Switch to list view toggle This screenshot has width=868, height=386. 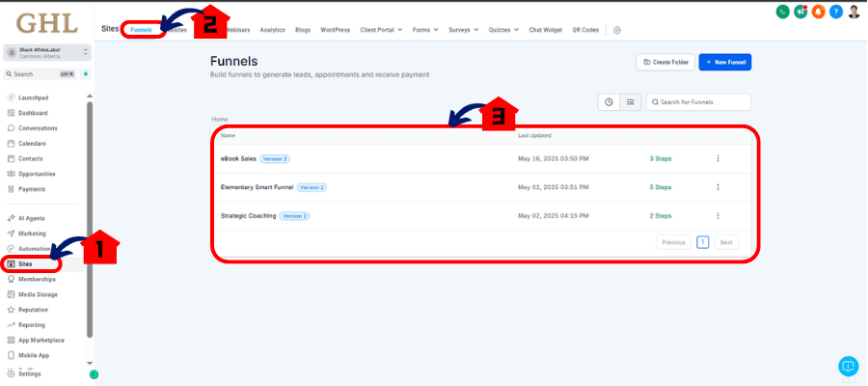(x=630, y=102)
